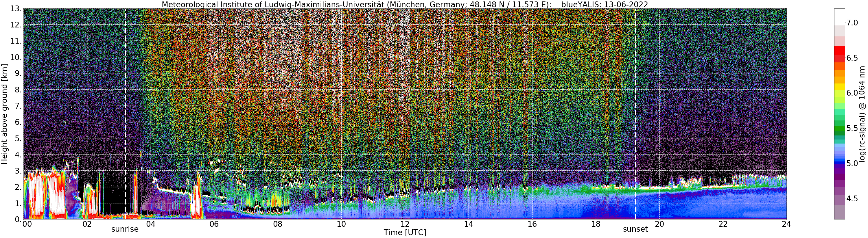This screenshot has width=868, height=238.
Task: Click the 10. height tick label
Action: 16,57
